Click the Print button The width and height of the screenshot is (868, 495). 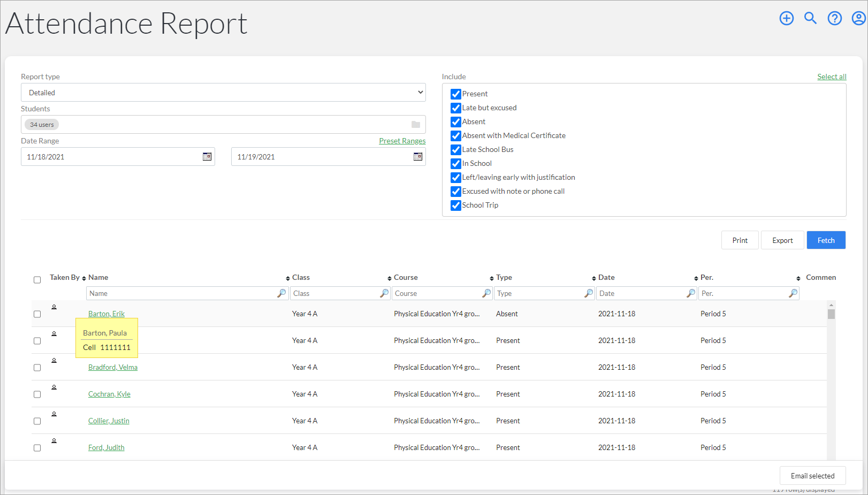point(740,240)
